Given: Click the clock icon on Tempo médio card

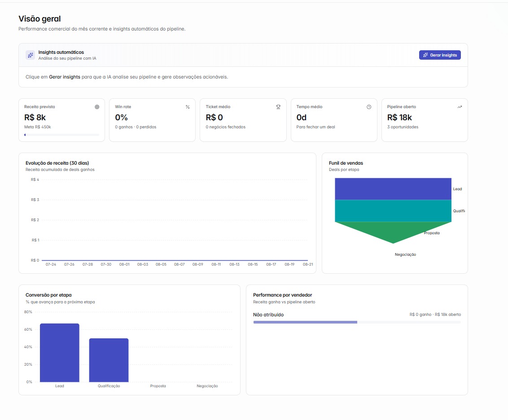Looking at the screenshot, I should pos(369,107).
